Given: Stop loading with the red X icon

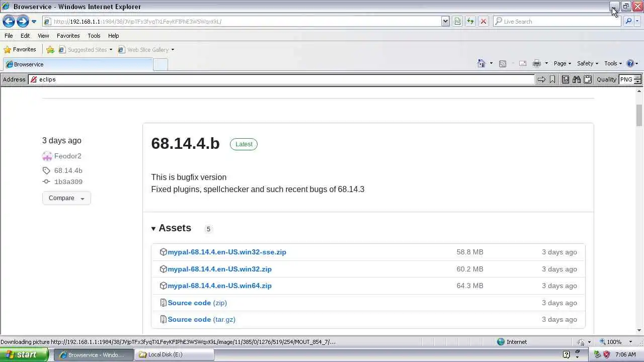Looking at the screenshot, I should pyautogui.click(x=483, y=22).
